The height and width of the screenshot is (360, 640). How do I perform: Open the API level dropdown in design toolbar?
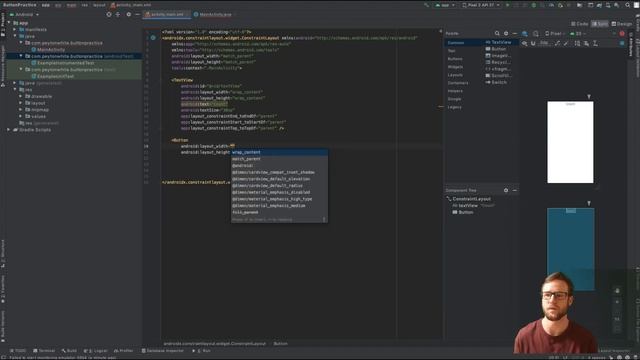click(578, 33)
